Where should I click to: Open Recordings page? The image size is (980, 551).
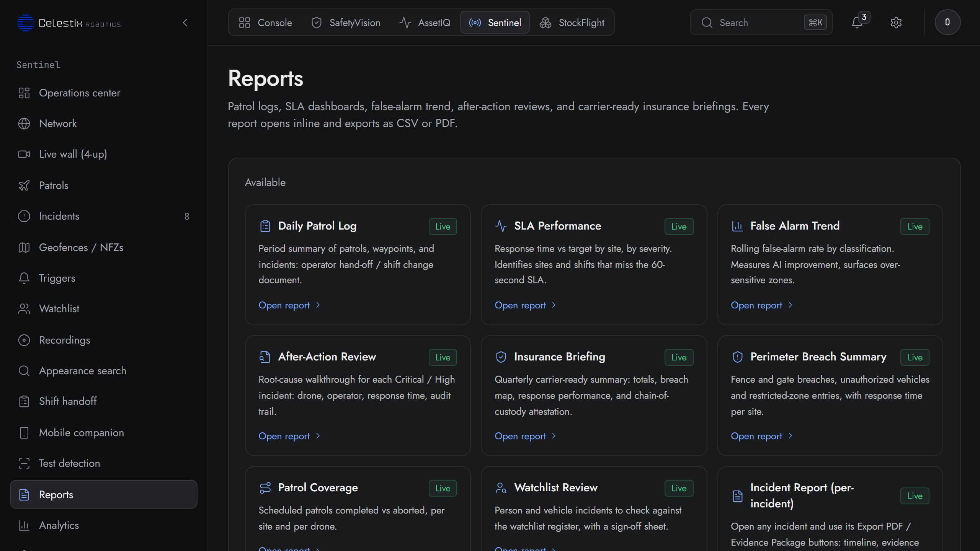(x=103, y=340)
